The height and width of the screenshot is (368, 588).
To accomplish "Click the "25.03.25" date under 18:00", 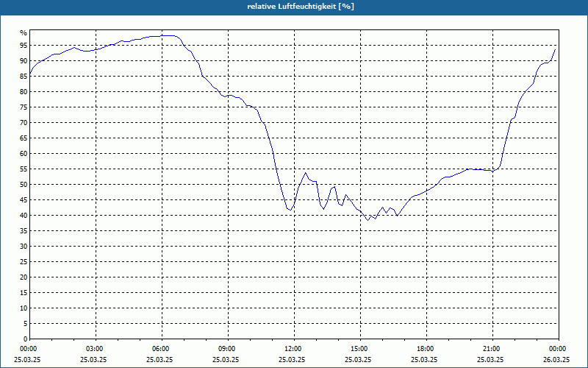I will 425,359.
